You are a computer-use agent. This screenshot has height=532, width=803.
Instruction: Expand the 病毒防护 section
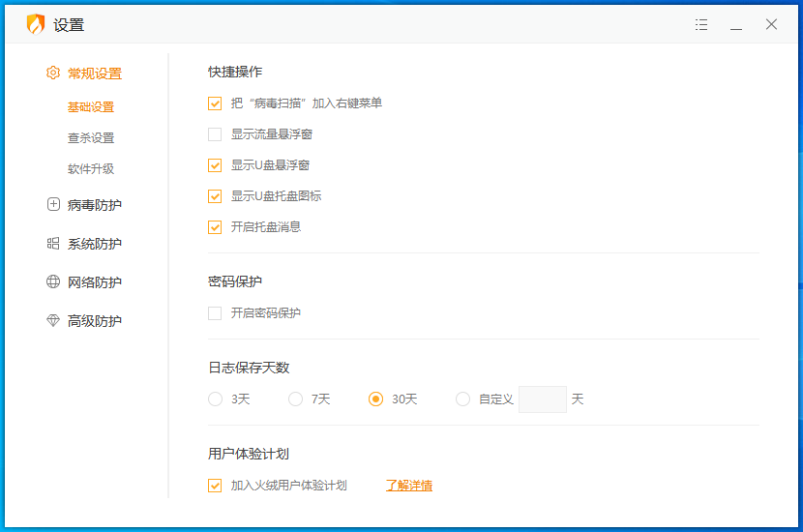point(95,205)
